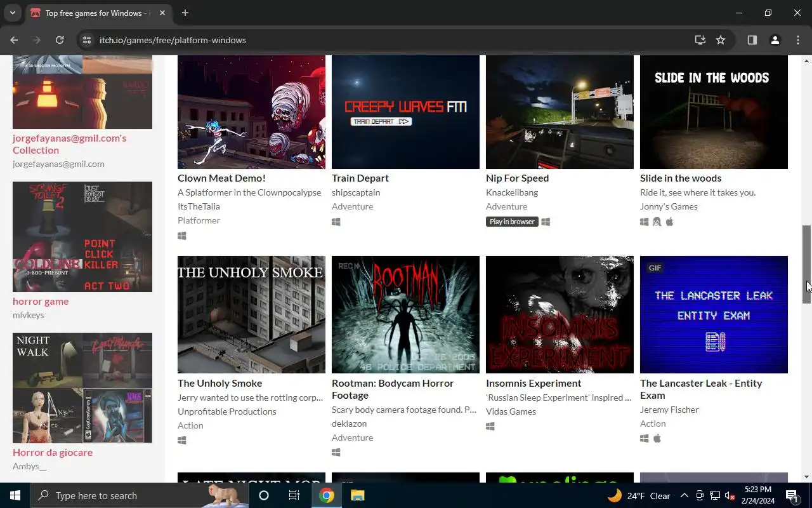812x508 pixels.
Task: Click page vertical scrollbar thumb
Action: 807,265
